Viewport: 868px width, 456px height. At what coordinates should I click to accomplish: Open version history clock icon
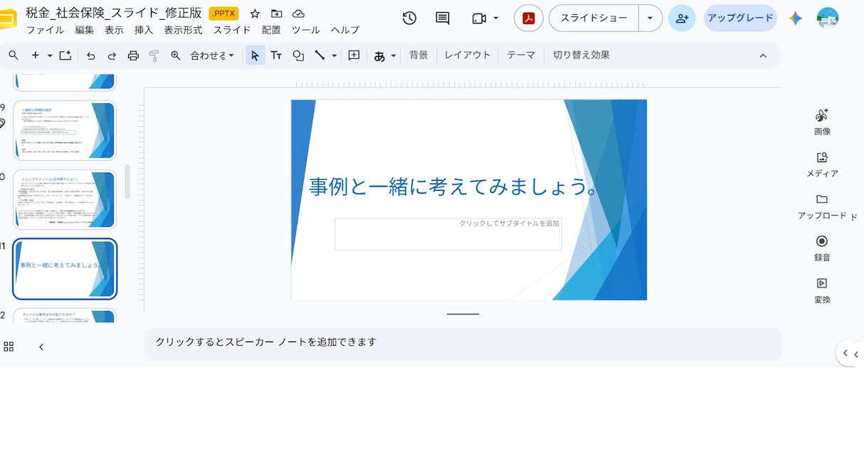click(x=410, y=18)
